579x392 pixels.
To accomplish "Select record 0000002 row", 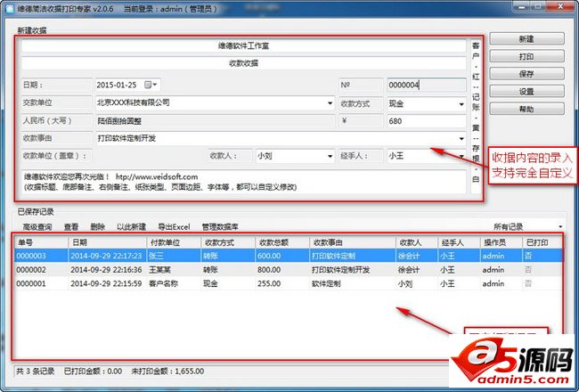I will click(289, 270).
